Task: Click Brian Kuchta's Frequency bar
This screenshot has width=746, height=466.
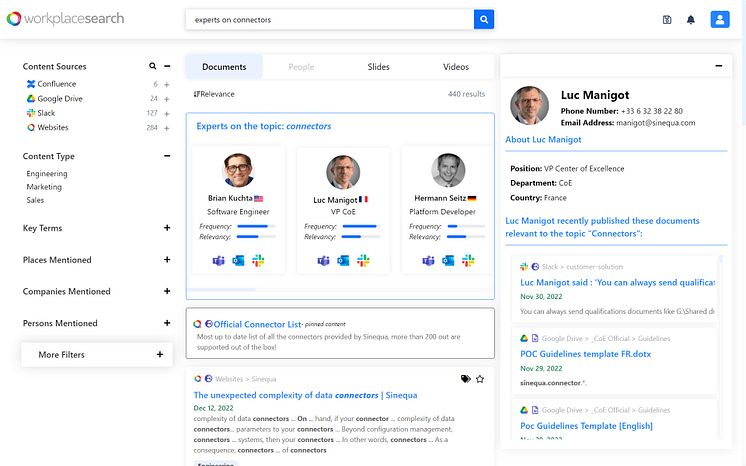Action: (256, 226)
